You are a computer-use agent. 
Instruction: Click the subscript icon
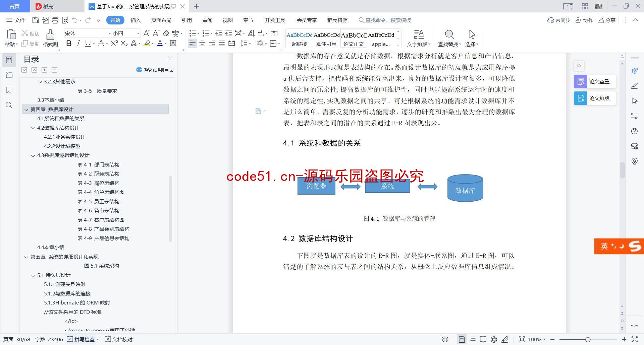tap(124, 43)
